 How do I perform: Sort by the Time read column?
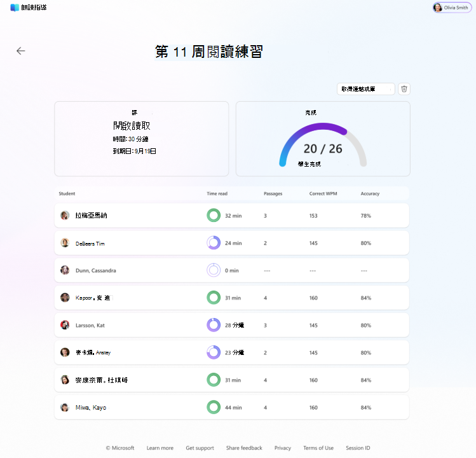click(x=217, y=193)
